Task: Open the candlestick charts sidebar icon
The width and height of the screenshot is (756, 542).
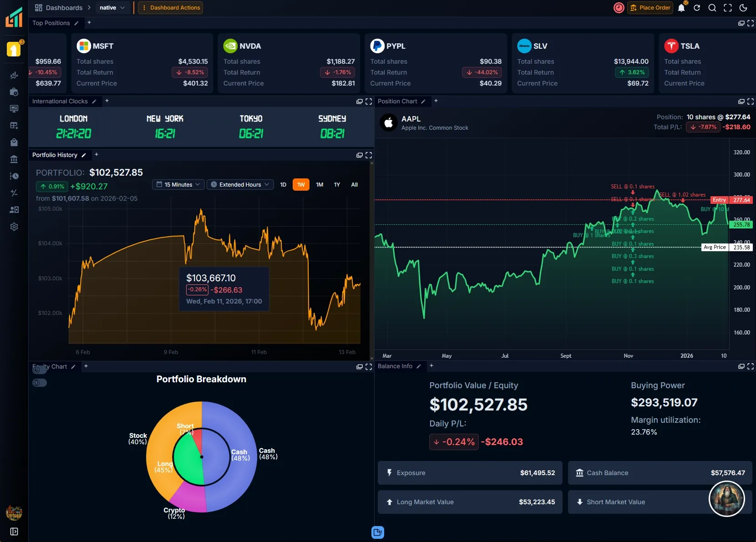Action: [x=14, y=75]
